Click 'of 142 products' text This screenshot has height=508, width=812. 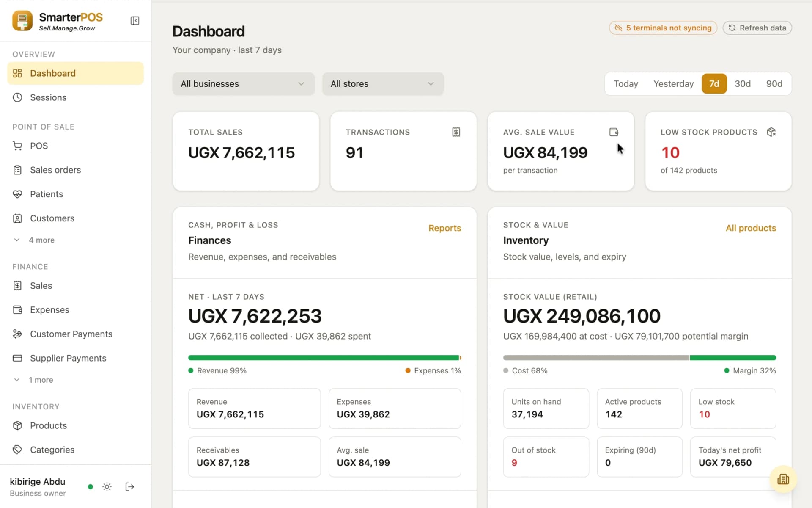(x=689, y=170)
